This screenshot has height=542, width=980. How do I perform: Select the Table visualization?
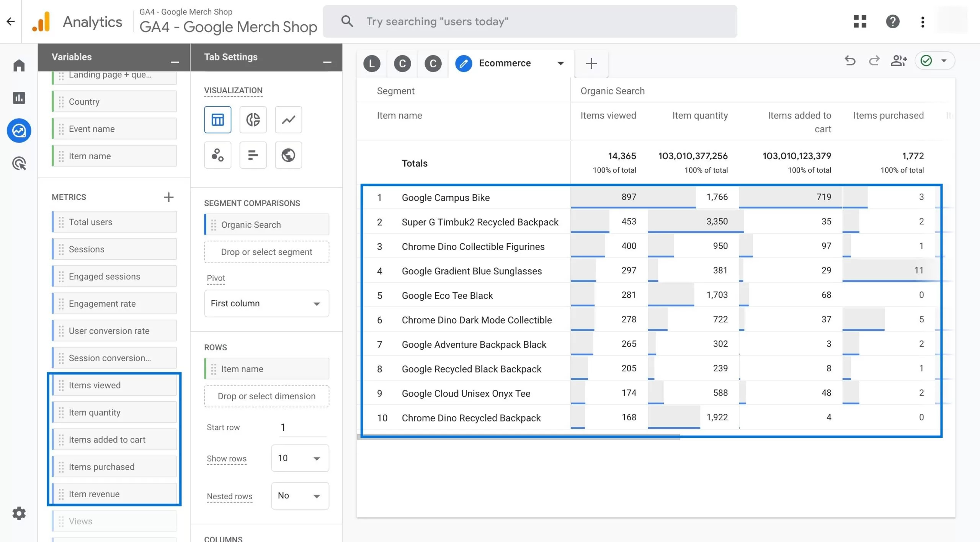point(217,120)
